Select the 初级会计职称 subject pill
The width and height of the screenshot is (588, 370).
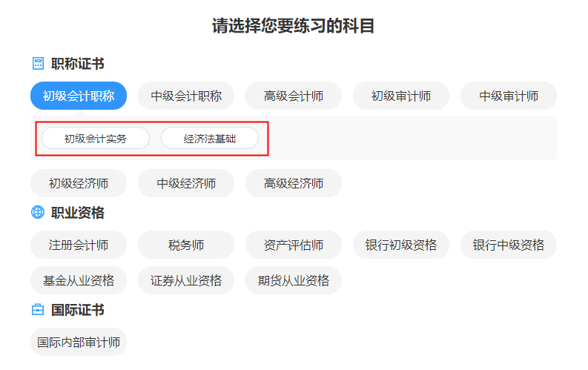(79, 96)
